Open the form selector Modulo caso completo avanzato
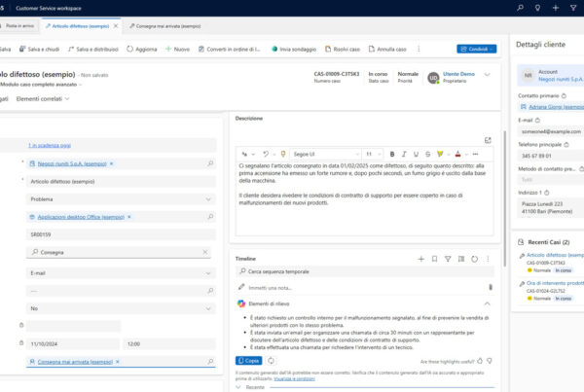The width and height of the screenshot is (584, 392). tap(40, 85)
